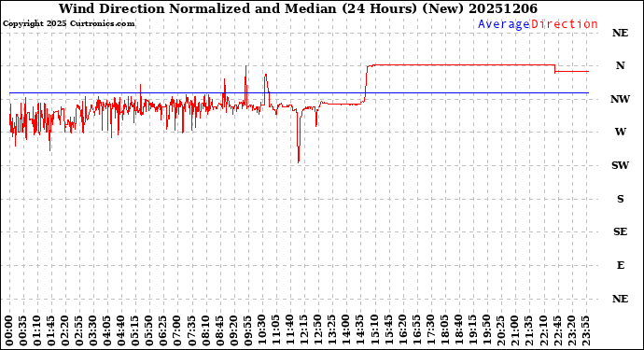
Task: Click the 13:25 time axis label
Action: pos(332,331)
